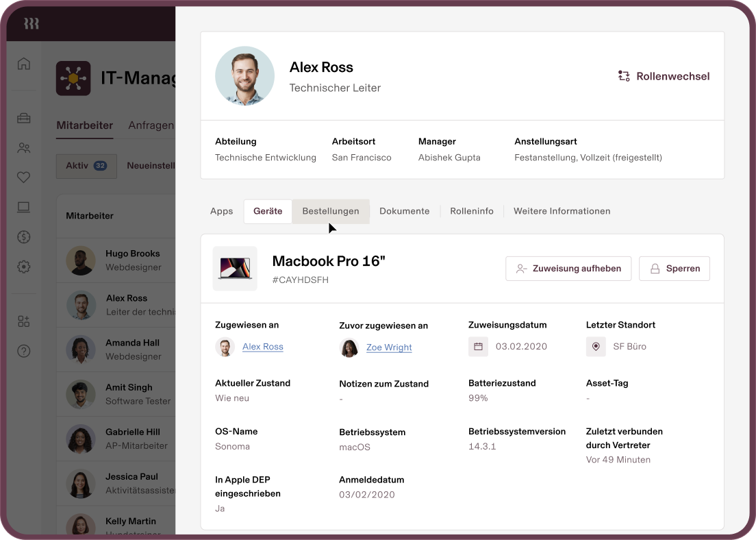This screenshot has height=540, width=756.
Task: Open the Zoe Wright profile link
Action: click(389, 347)
